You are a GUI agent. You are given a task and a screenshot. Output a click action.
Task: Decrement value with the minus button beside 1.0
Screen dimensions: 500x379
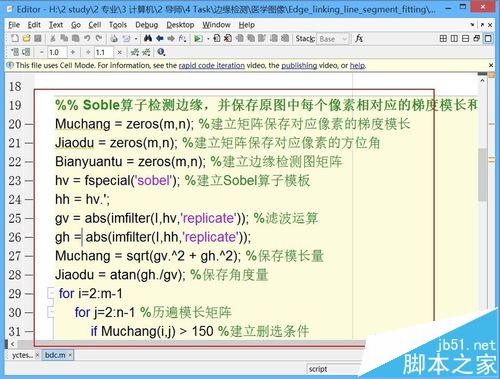42,52
